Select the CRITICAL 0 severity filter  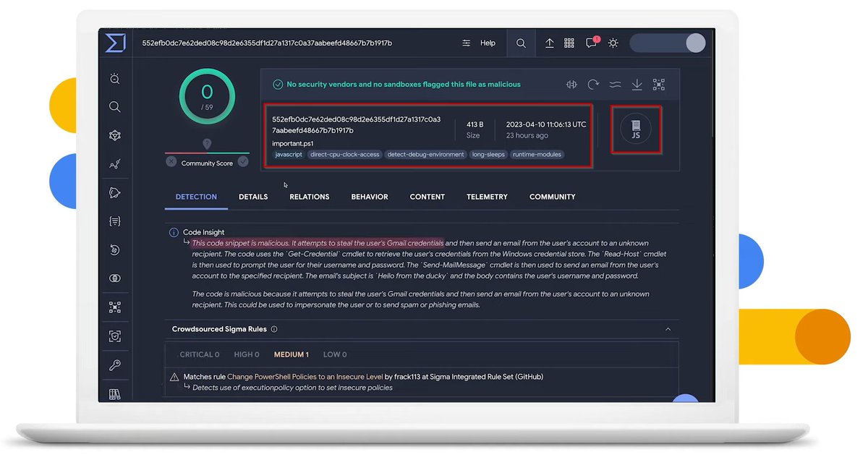coord(200,355)
